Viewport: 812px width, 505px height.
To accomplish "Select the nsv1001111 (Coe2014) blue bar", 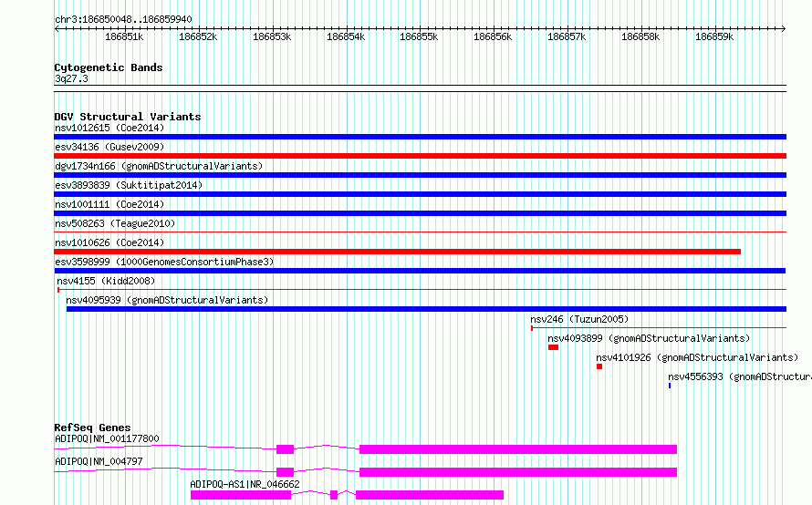I will coord(420,213).
